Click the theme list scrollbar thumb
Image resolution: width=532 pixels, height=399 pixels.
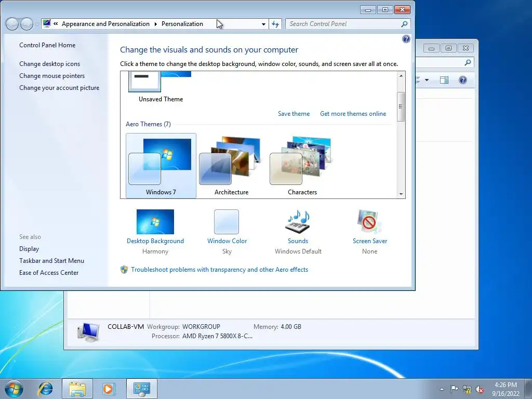tap(401, 107)
